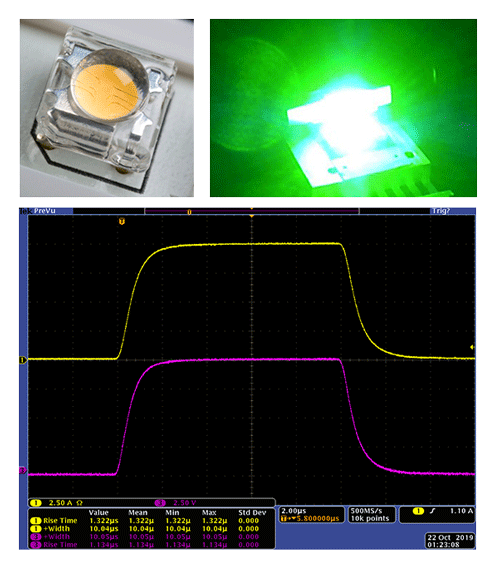The height and width of the screenshot is (566, 500).
Task: Click the magenta channel 3 ground marker
Action: (23, 470)
